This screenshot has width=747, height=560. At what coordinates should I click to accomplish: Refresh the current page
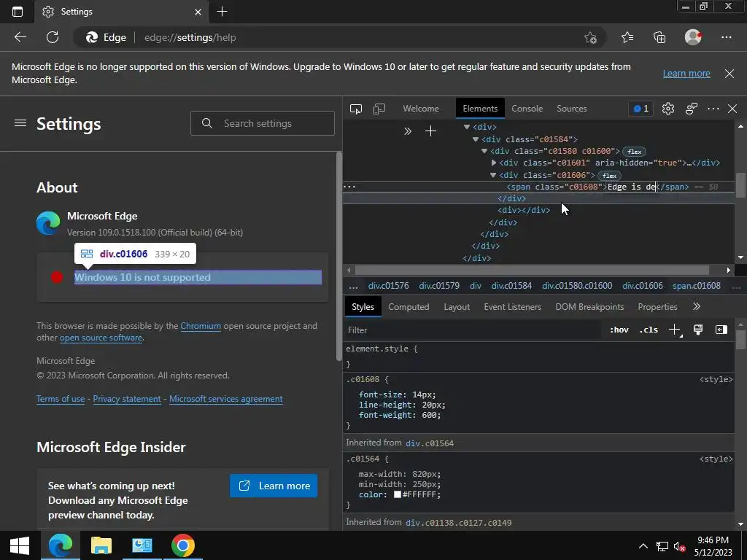(53, 37)
